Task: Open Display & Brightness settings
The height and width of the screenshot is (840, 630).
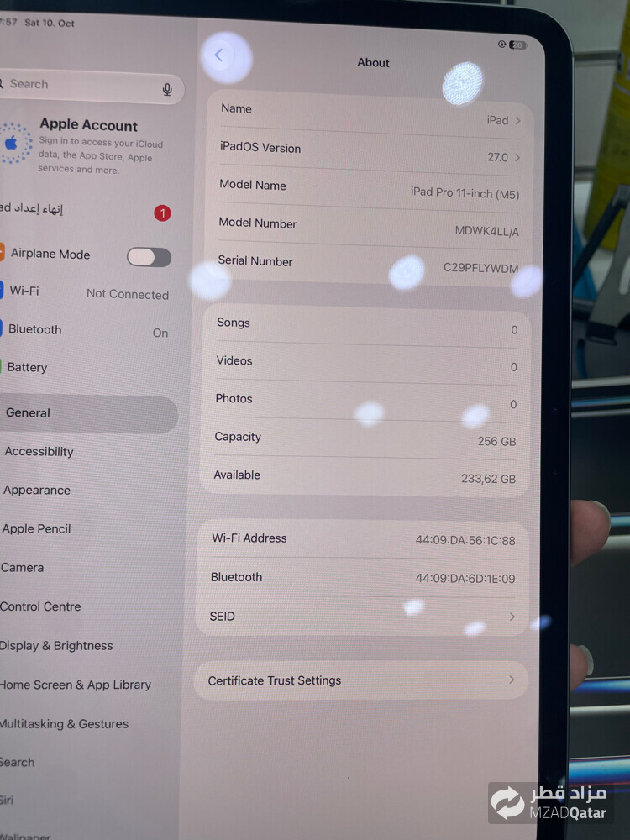Action: point(86,646)
